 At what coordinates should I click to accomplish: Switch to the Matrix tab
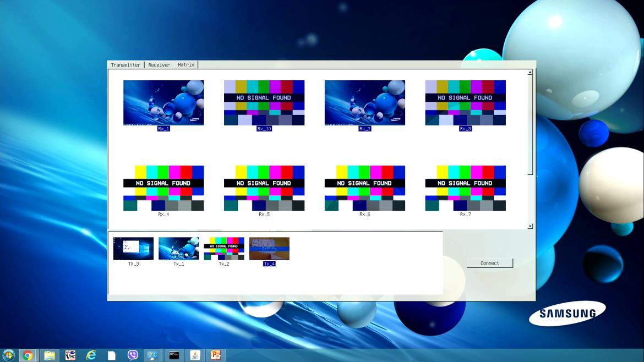click(x=186, y=65)
